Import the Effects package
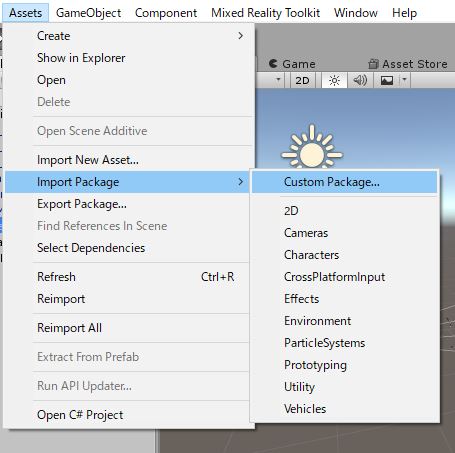This screenshot has height=453, width=455. (344, 299)
